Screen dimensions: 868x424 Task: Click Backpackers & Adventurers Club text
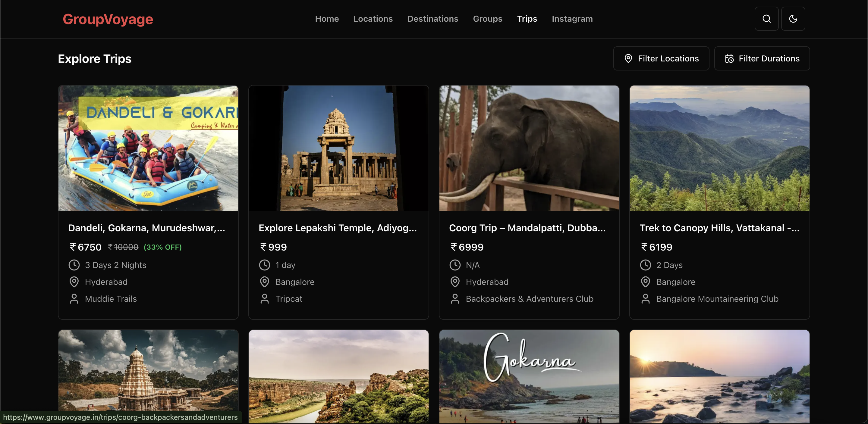point(530,299)
